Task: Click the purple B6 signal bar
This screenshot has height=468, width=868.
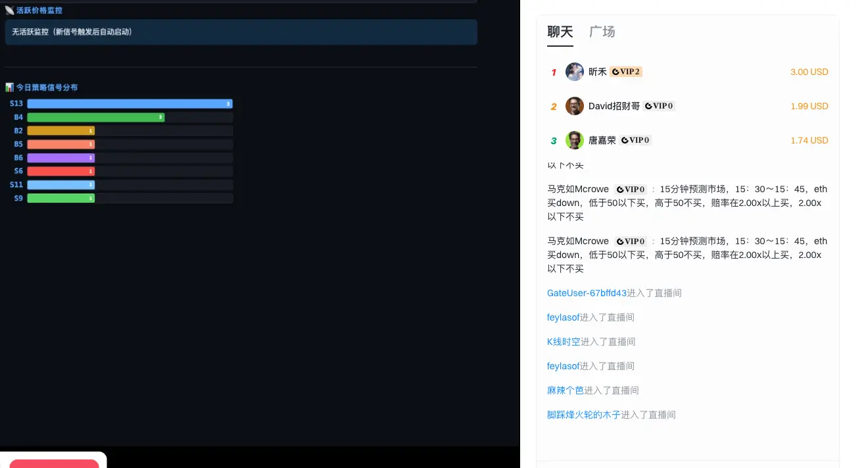Action: coord(61,157)
